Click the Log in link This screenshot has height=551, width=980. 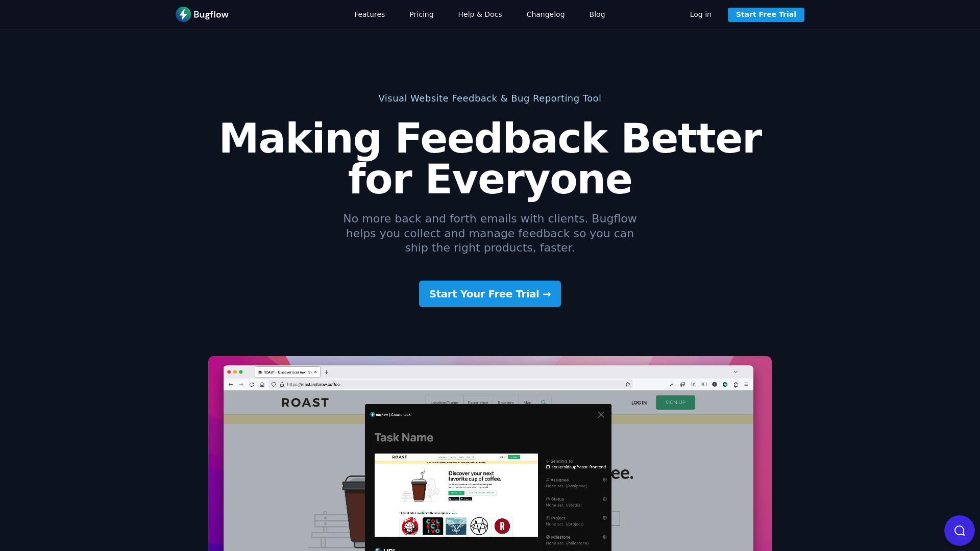coord(701,14)
